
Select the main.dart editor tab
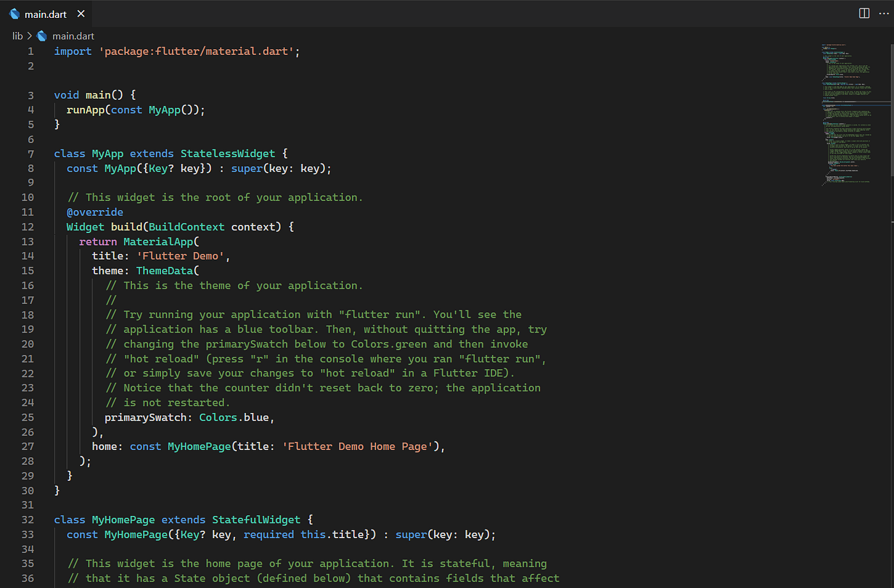tap(45, 13)
